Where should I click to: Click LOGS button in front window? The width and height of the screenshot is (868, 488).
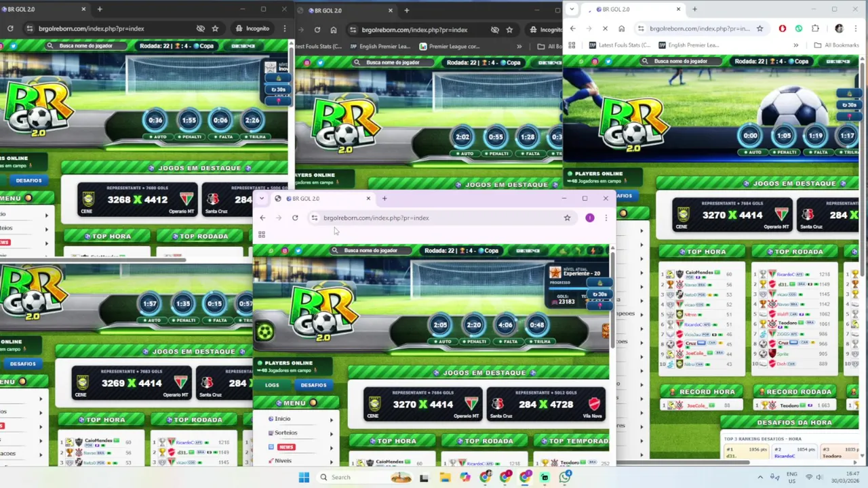coord(272,385)
